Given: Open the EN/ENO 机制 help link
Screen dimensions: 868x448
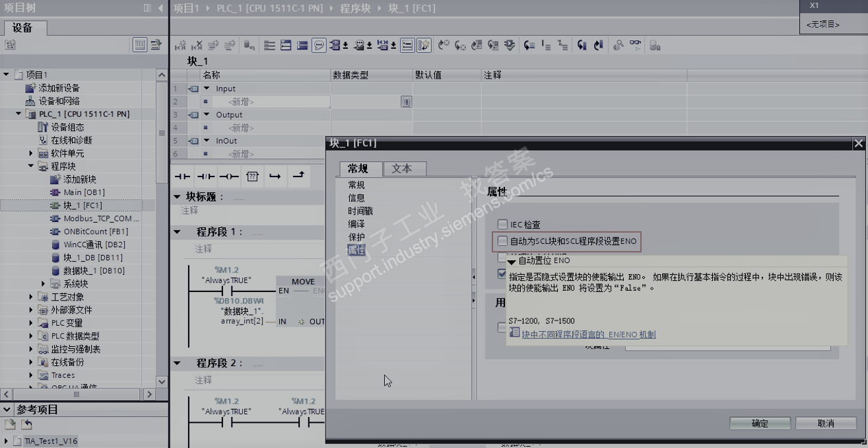Looking at the screenshot, I should pyautogui.click(x=589, y=334).
